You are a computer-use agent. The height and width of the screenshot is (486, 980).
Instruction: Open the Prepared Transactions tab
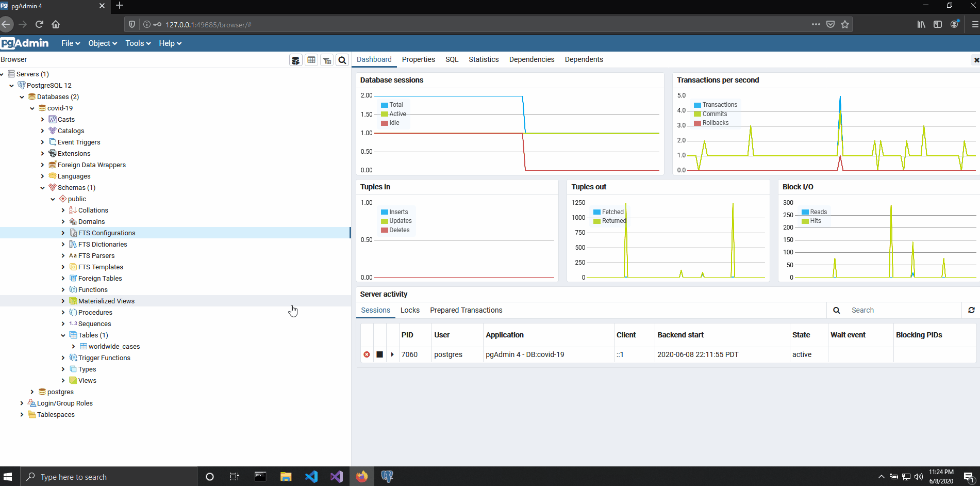point(466,310)
